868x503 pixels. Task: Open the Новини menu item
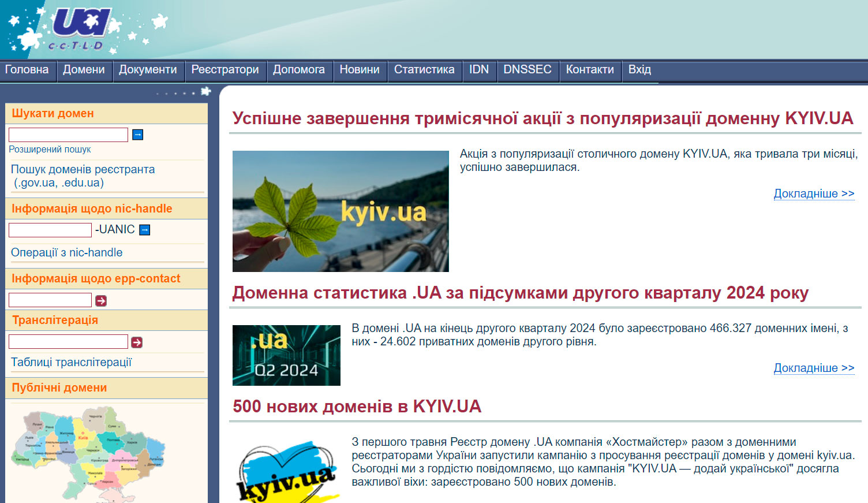coord(360,70)
